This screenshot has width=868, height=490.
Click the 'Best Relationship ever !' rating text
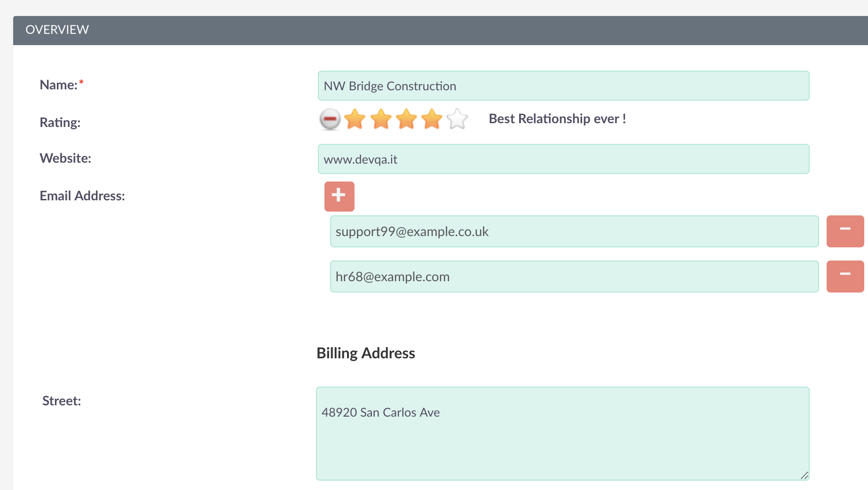(x=557, y=119)
